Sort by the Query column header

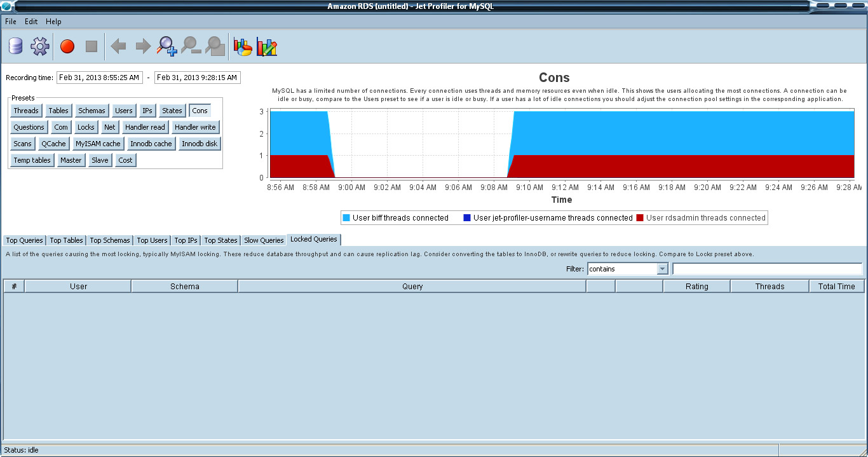412,287
